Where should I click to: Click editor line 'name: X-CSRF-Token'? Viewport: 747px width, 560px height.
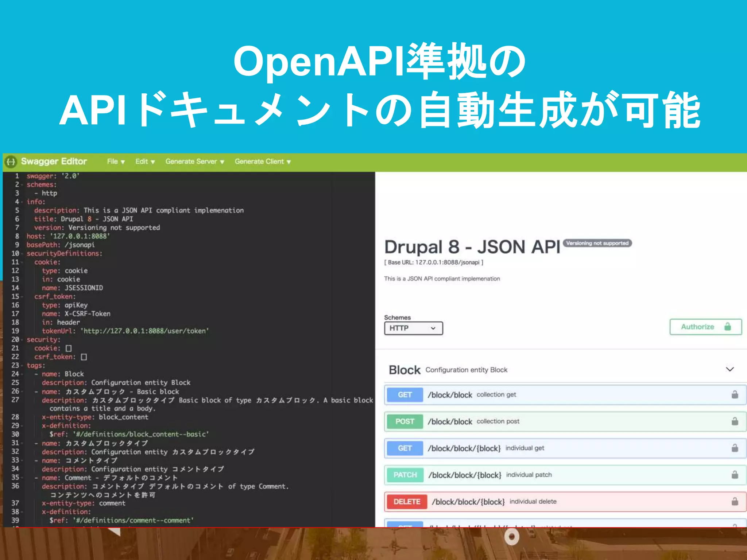pyautogui.click(x=76, y=314)
